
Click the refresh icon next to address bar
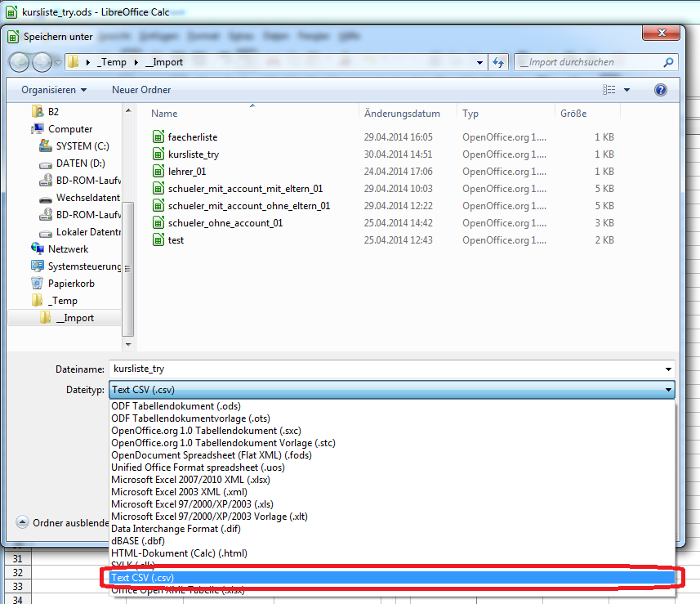pos(498,62)
